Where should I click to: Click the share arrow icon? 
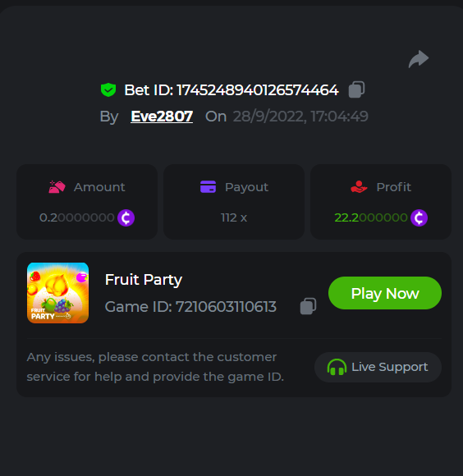pyautogui.click(x=419, y=59)
